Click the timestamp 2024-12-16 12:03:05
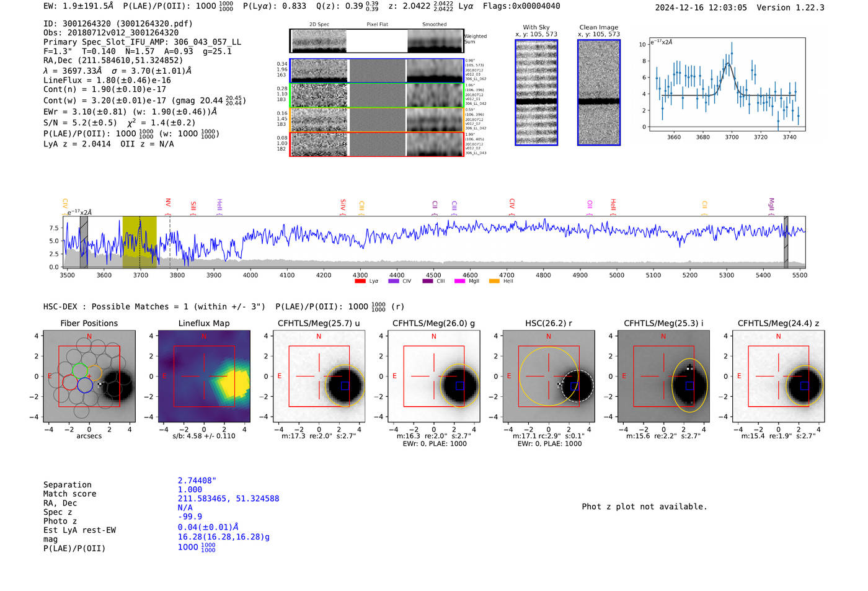Image resolution: width=868 pixels, height=591 pixels. (701, 7)
